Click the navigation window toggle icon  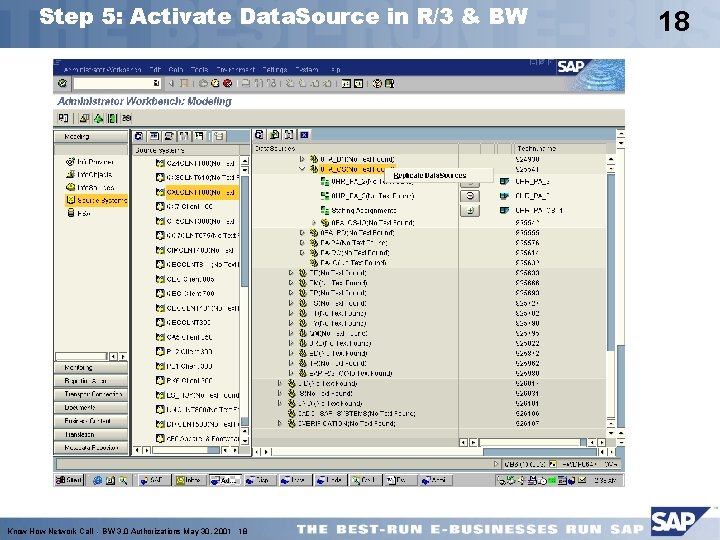[63, 118]
